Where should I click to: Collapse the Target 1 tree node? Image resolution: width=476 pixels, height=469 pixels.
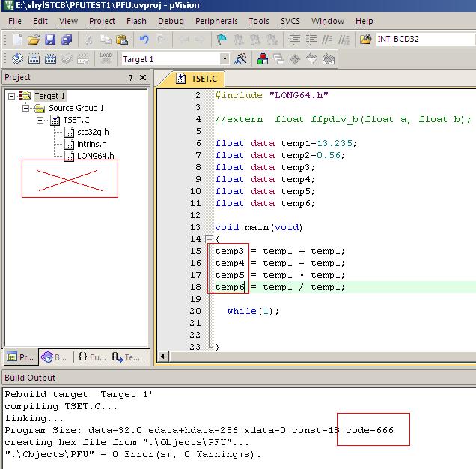[11, 97]
